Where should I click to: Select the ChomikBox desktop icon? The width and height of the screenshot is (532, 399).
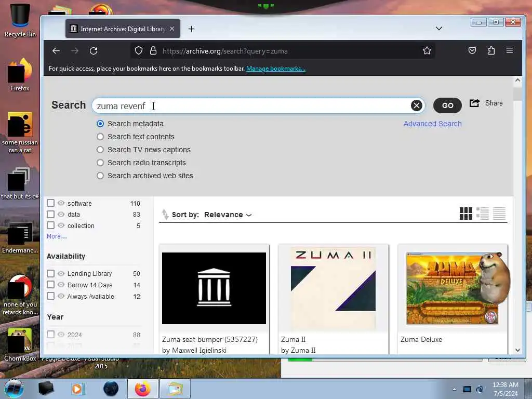point(20,344)
